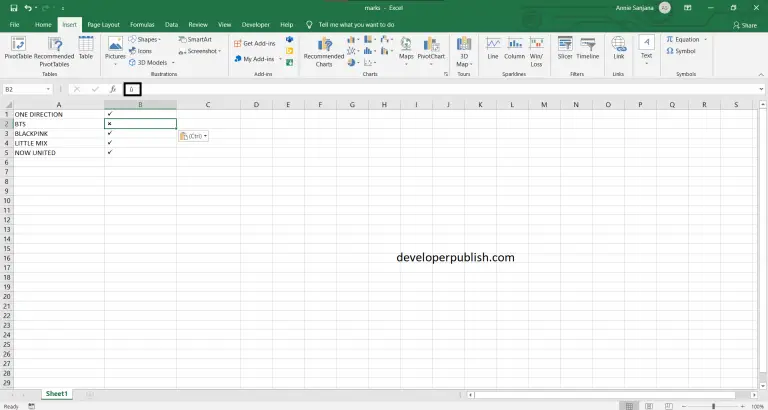The width and height of the screenshot is (768, 410).
Task: Open the Pictures insert tool
Action: click(x=115, y=49)
